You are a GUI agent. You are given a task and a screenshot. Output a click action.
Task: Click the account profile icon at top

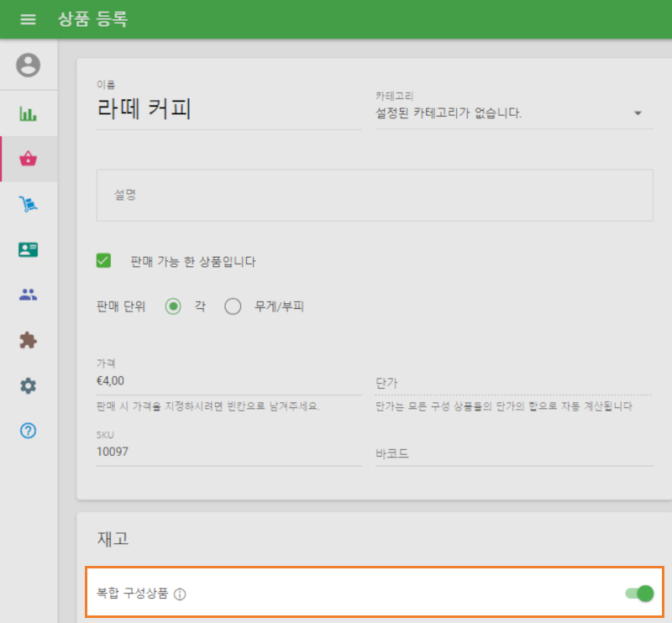pyautogui.click(x=29, y=65)
